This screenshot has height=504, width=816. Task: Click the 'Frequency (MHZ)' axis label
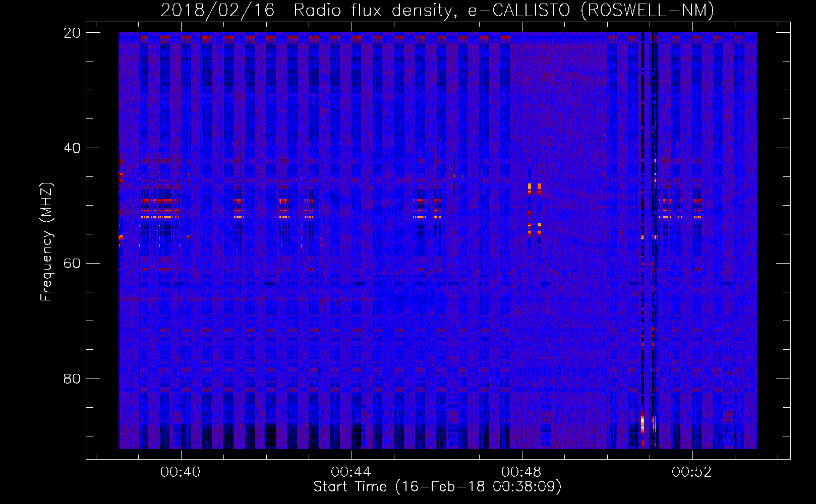coord(46,242)
